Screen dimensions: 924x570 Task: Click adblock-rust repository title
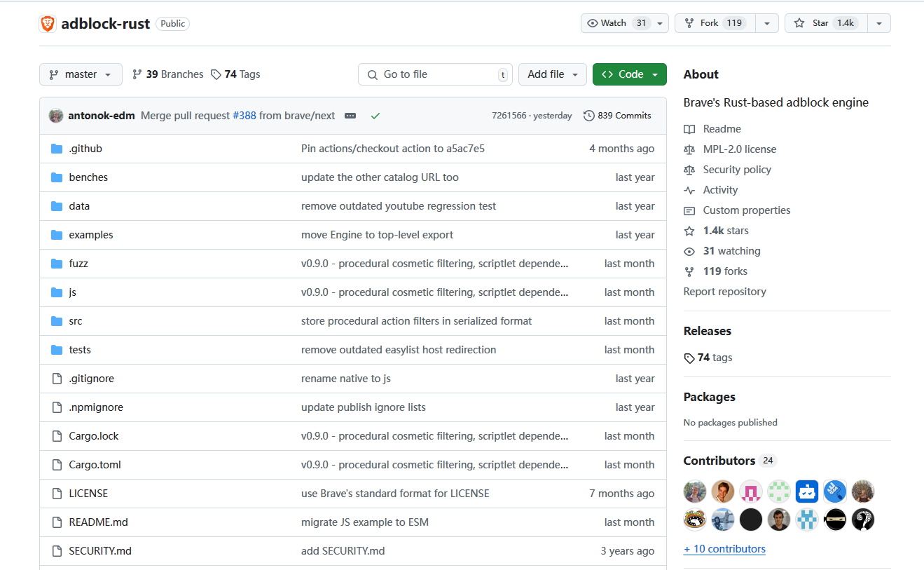click(x=106, y=23)
